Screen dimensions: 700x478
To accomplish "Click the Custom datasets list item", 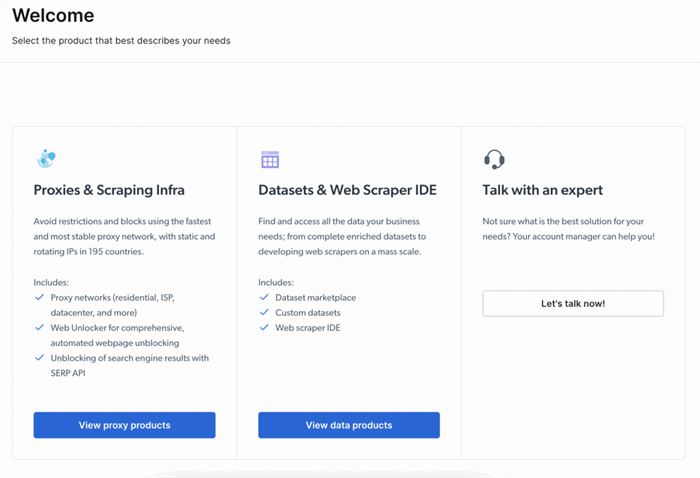I will pyautogui.click(x=308, y=313).
